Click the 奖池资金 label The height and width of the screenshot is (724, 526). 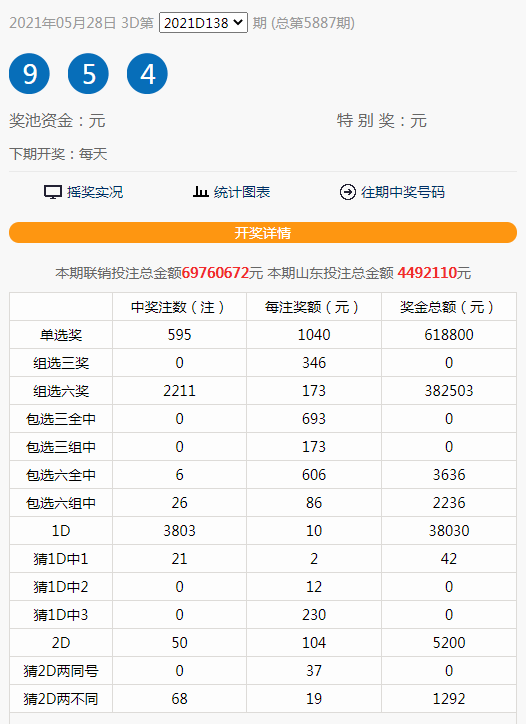tap(41, 121)
